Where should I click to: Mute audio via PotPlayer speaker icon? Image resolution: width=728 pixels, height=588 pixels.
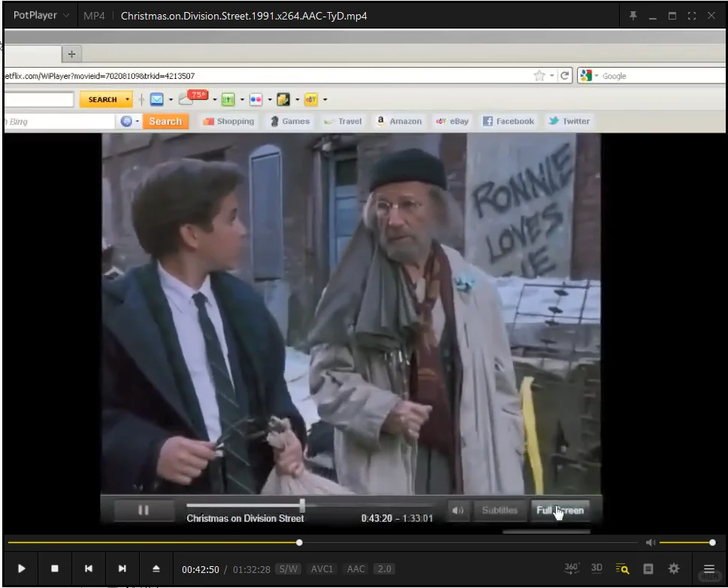click(651, 542)
